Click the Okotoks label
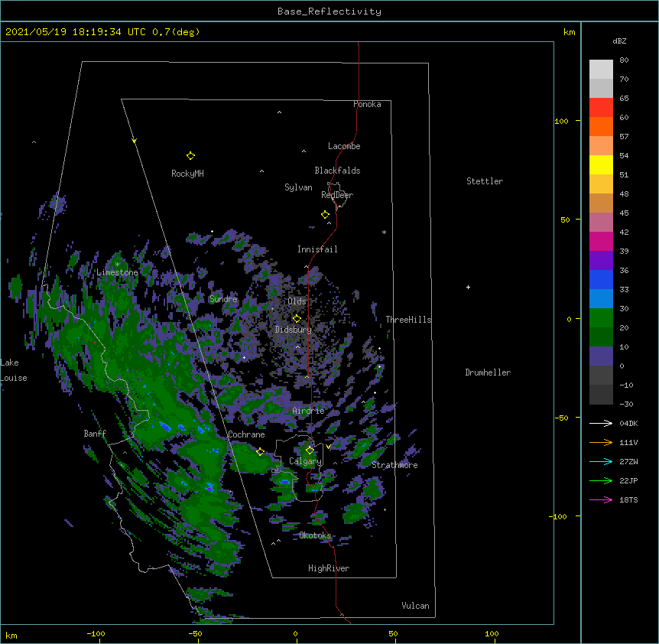This screenshot has height=644, width=659. pos(315,535)
